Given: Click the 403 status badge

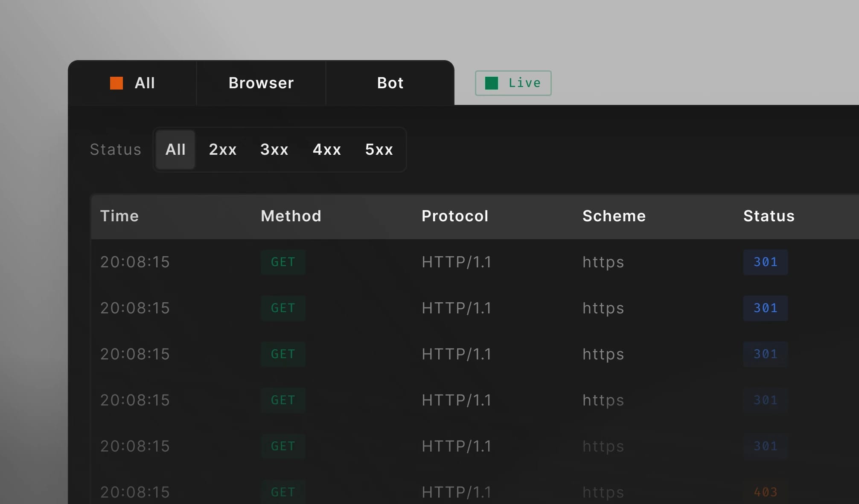Looking at the screenshot, I should (766, 492).
